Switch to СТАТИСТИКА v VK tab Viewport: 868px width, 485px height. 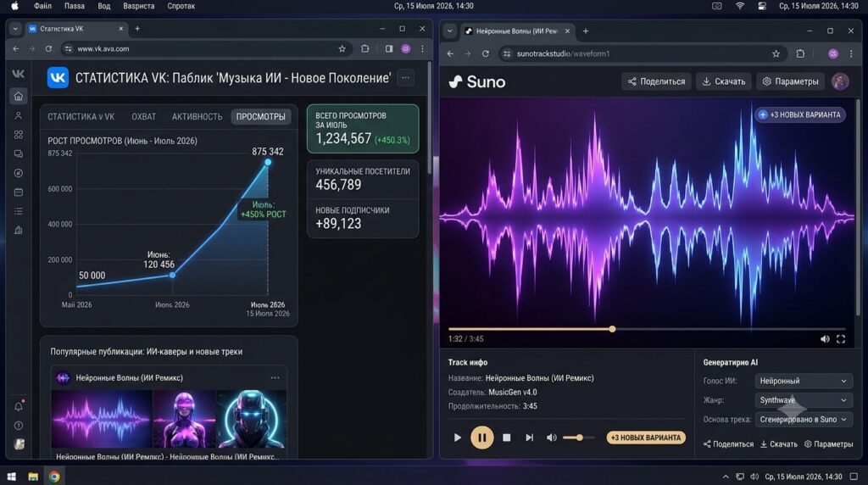81,117
